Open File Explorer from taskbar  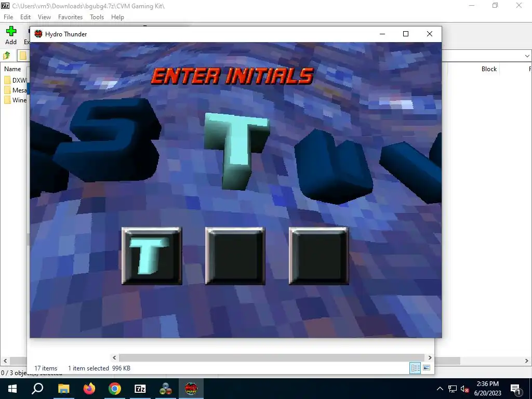(x=63, y=389)
